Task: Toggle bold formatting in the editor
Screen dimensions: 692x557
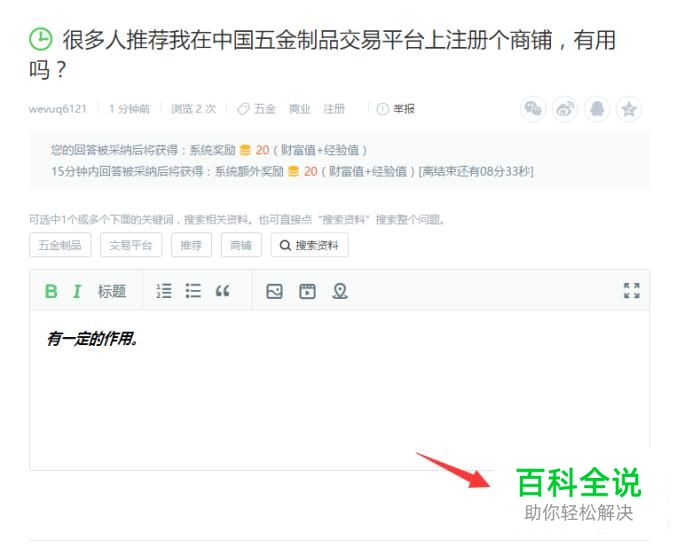Action: (x=51, y=291)
